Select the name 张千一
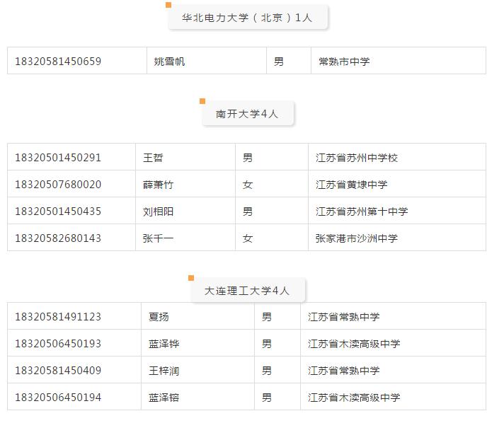504x423 pixels. (x=158, y=238)
